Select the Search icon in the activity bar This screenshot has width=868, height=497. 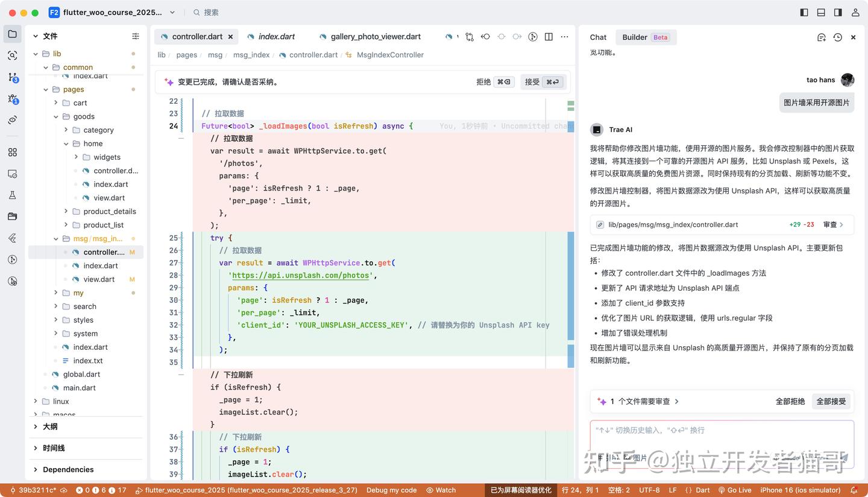point(13,56)
